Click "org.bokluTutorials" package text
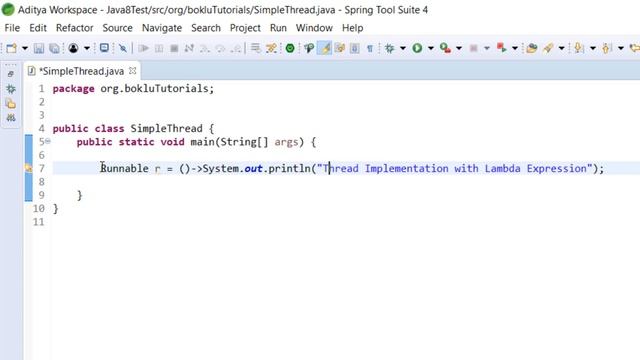 (155, 89)
